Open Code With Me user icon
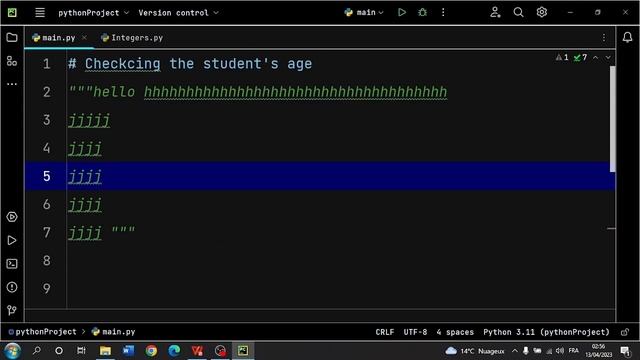This screenshot has height=360, width=640. click(x=495, y=12)
